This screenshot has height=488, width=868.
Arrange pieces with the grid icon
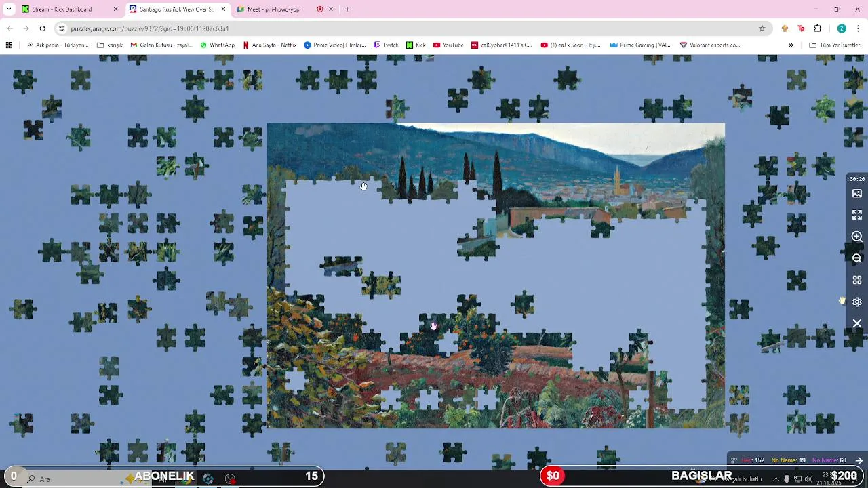(857, 280)
